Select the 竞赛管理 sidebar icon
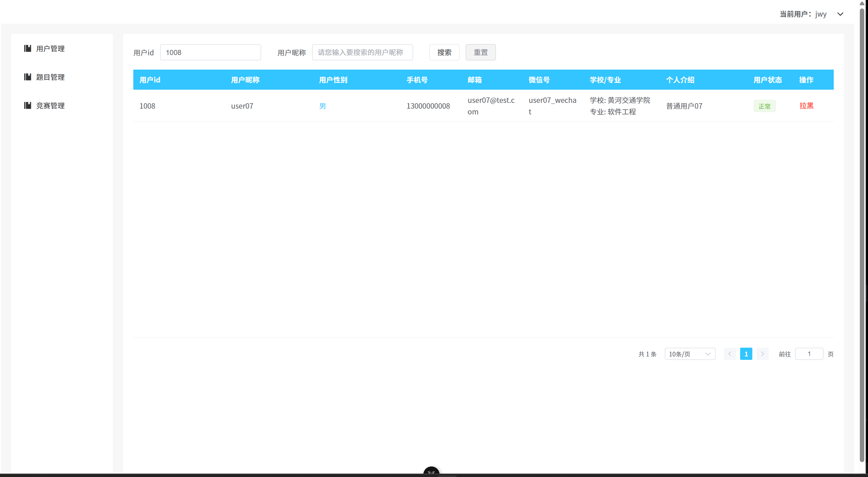868x477 pixels. [27, 105]
